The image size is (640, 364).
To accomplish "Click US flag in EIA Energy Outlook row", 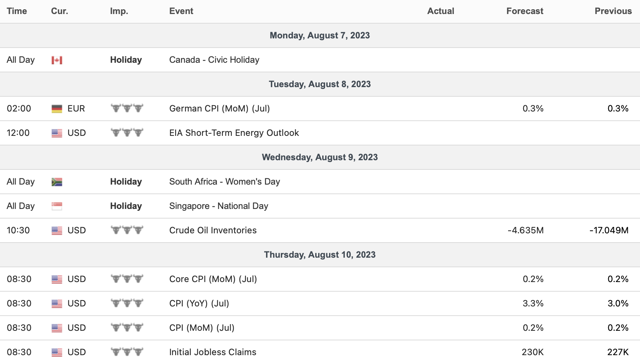I will tap(57, 133).
